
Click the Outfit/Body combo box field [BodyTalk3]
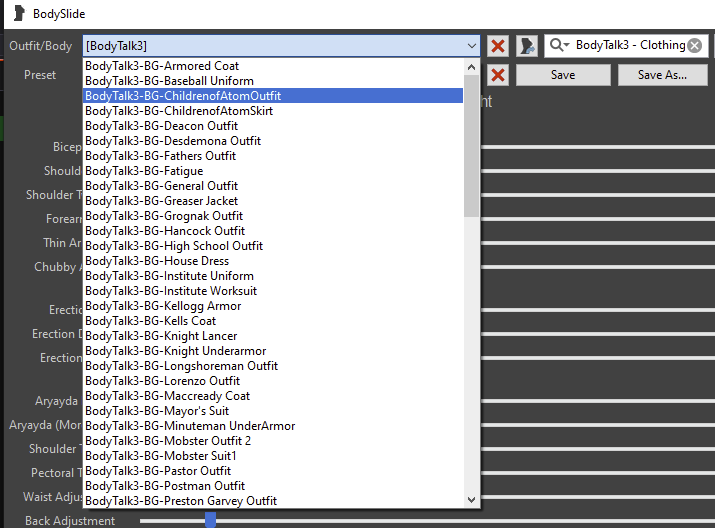click(x=281, y=46)
